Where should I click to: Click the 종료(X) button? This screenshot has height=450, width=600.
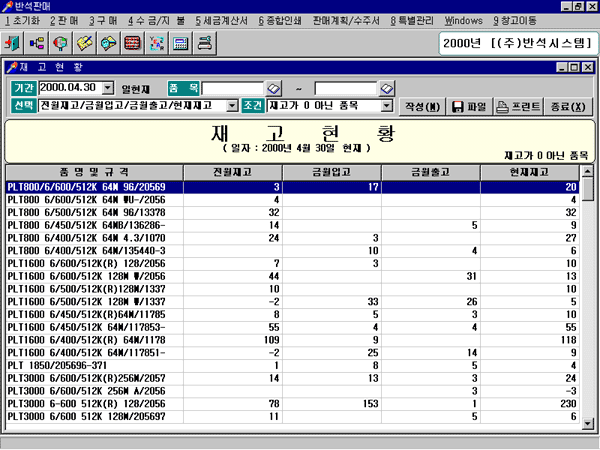tap(569, 106)
